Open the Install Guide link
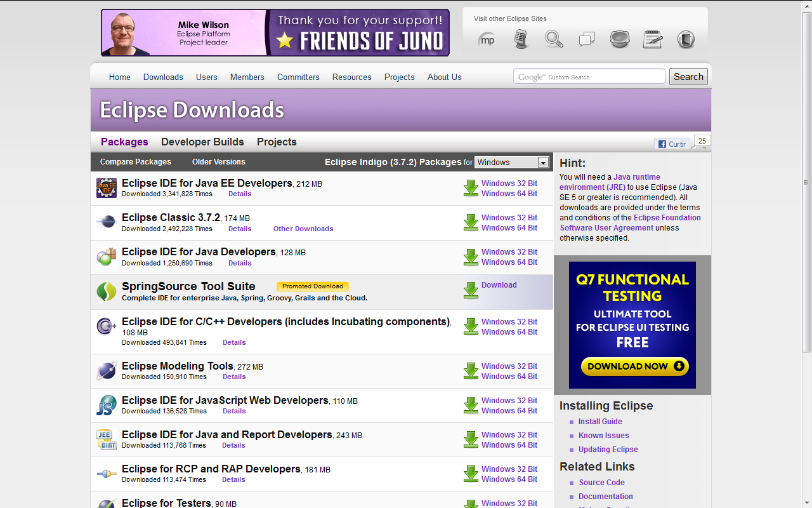The image size is (812, 508). 600,422
